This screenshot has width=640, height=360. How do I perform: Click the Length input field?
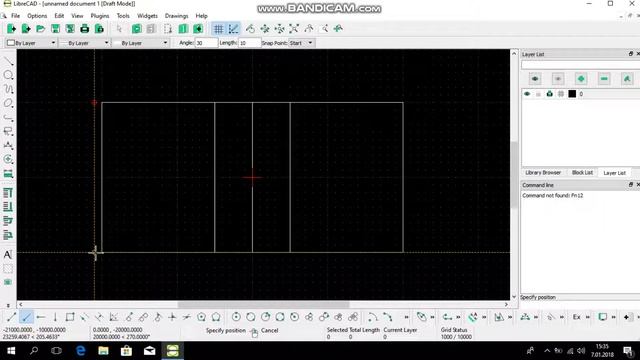[x=249, y=43]
